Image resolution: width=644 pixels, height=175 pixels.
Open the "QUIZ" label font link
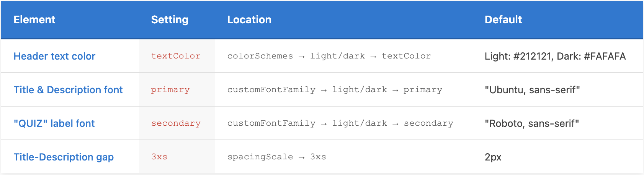[54, 123]
